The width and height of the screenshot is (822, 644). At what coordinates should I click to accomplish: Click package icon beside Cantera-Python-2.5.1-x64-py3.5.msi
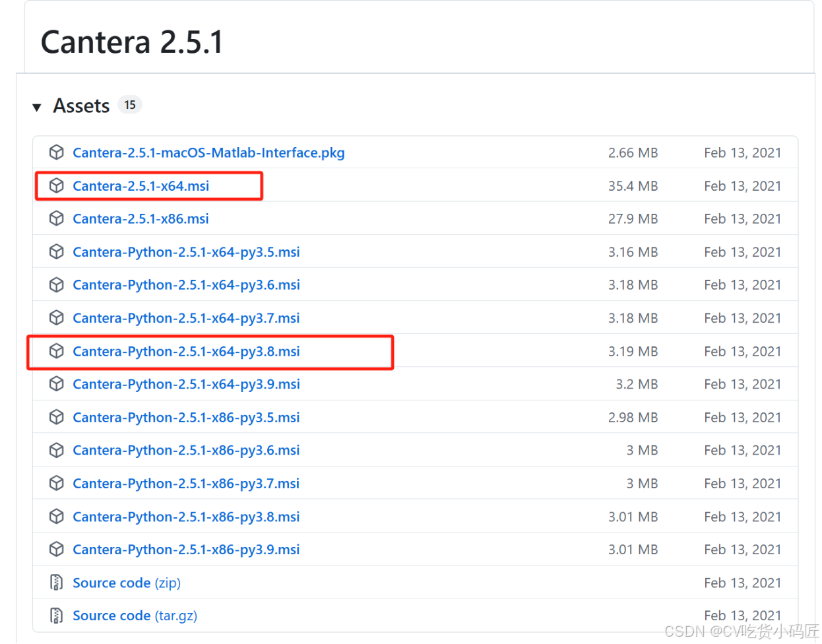click(x=57, y=252)
